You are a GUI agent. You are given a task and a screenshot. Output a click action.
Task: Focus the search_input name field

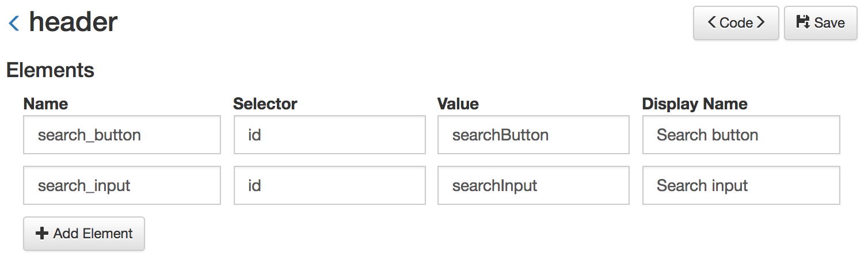pos(122,185)
